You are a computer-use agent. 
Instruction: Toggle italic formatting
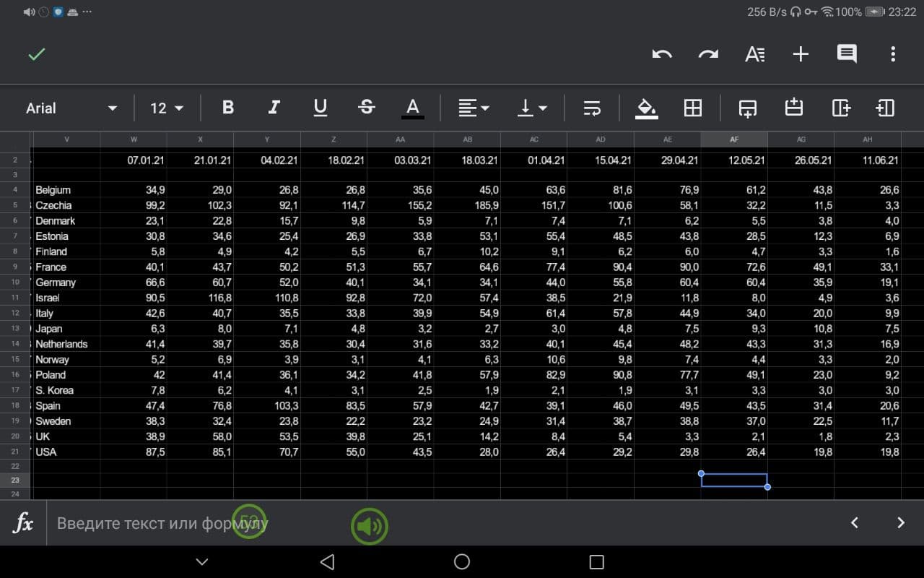274,108
